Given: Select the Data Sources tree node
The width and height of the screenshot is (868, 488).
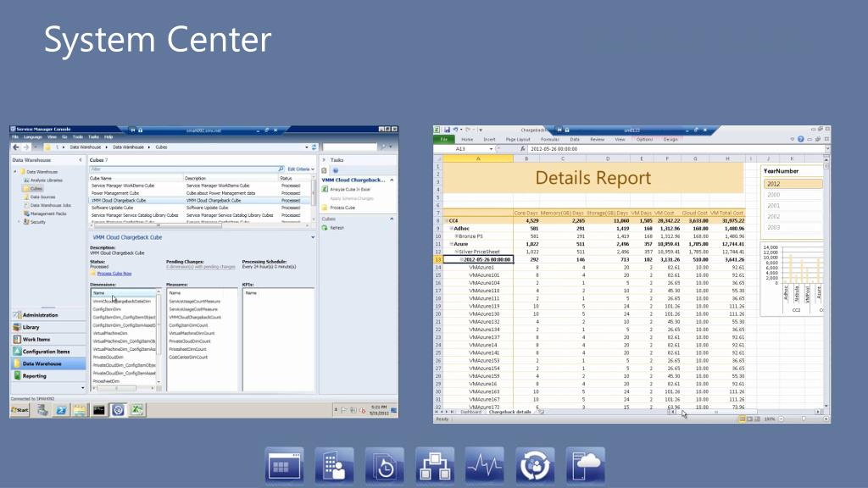Looking at the screenshot, I should tap(42, 197).
